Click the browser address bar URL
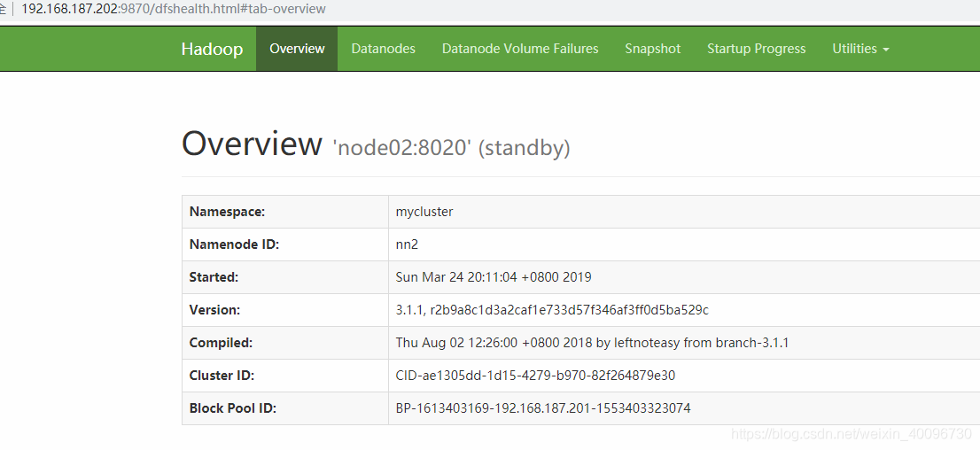Screen dimensions: 980x450 pyautogui.click(x=173, y=9)
